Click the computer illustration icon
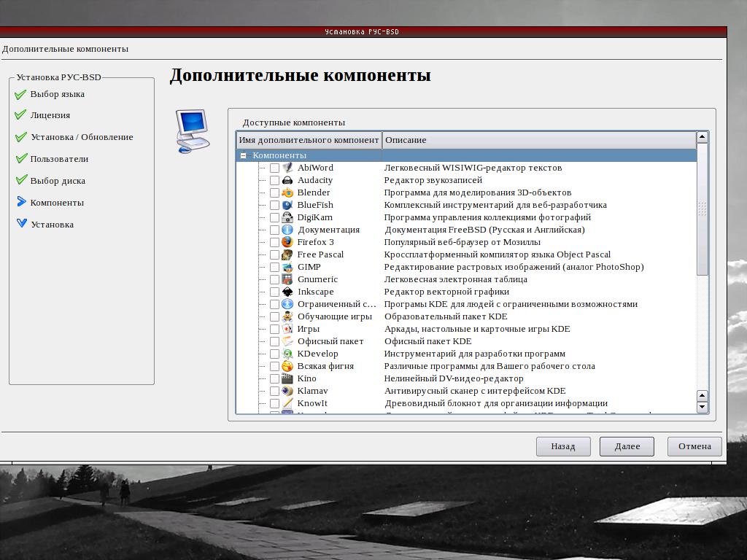Image resolution: width=747 pixels, height=560 pixels. (193, 131)
